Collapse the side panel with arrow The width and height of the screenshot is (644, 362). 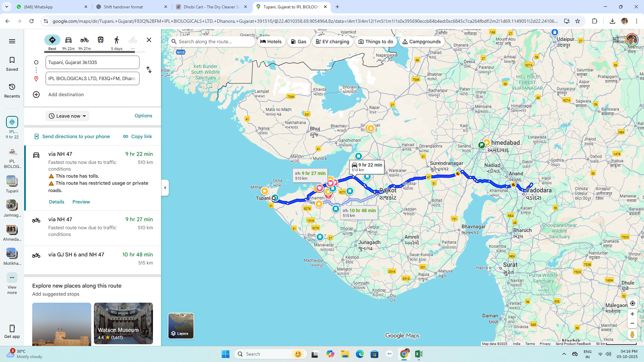165,188
